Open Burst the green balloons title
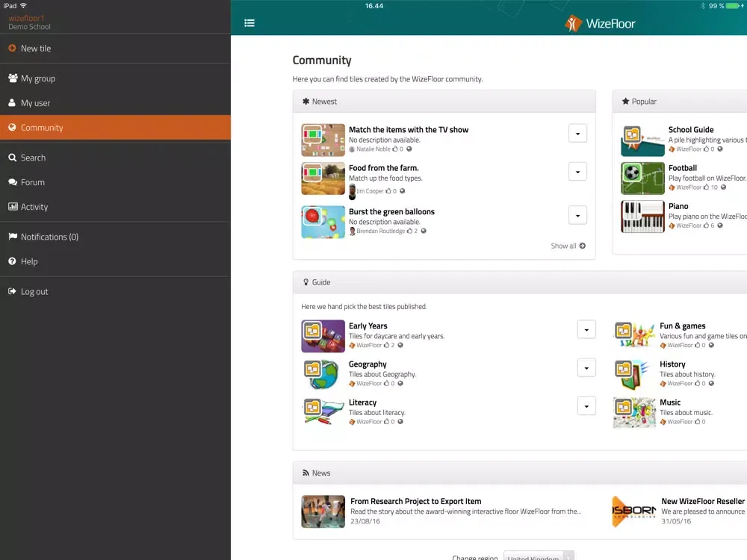Image resolution: width=747 pixels, height=560 pixels. click(x=391, y=211)
